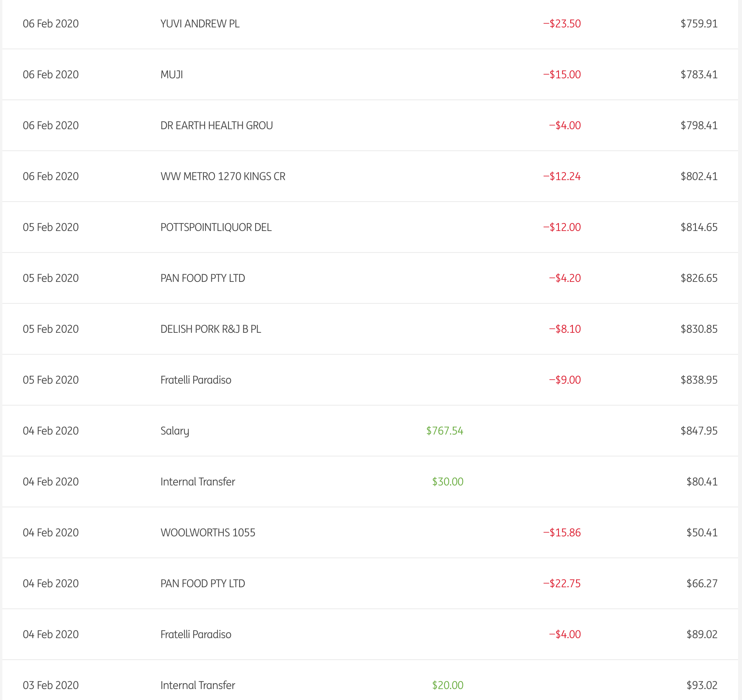Screen dimensions: 742x700
Task: Open PAN FOOD PTY LTD −$22.75 transaction
Action: point(202,584)
